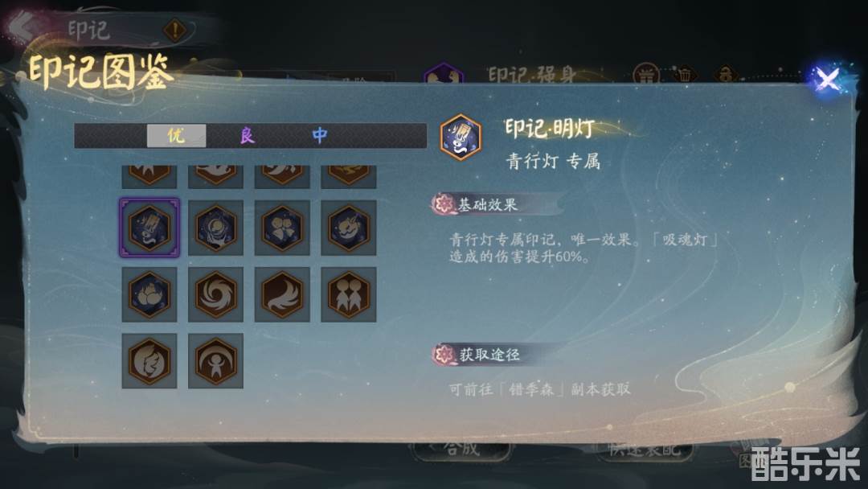
Task: Pick the lotus bud seal icon
Action: pos(149,294)
